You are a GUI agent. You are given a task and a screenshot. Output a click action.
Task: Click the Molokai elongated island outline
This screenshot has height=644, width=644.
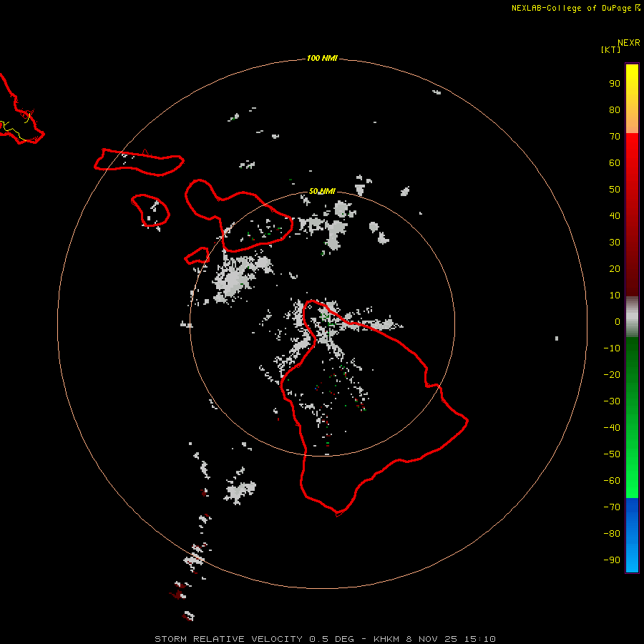(140, 162)
